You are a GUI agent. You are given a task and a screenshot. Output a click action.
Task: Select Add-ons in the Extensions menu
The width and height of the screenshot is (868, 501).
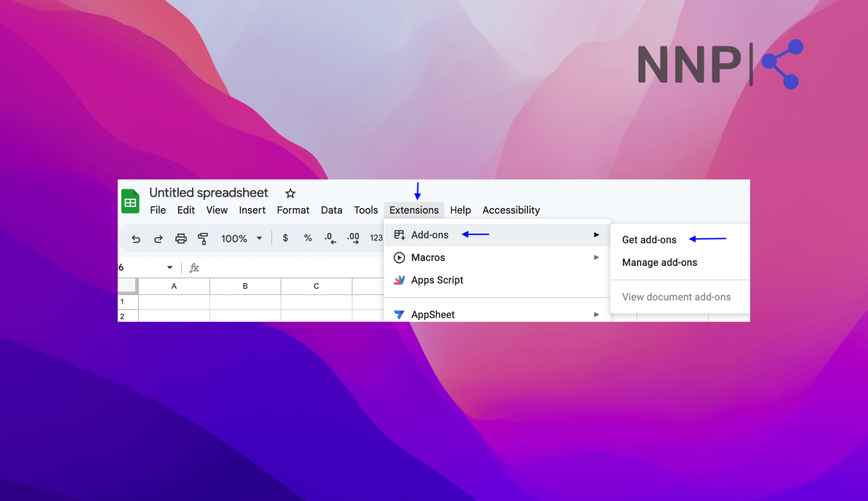point(497,235)
